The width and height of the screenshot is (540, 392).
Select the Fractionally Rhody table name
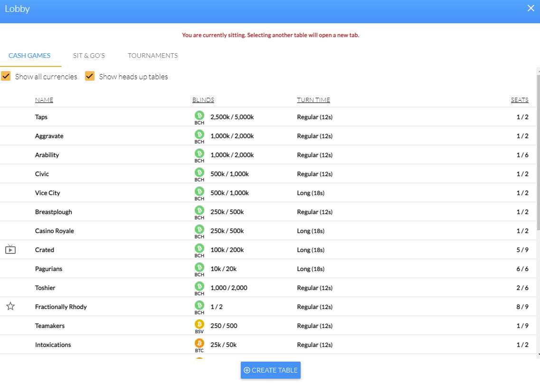pyautogui.click(x=61, y=307)
